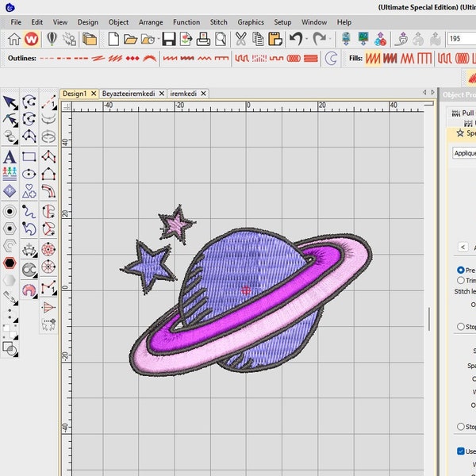
Task: Click the red Wilcom W button
Action: pyautogui.click(x=31, y=39)
